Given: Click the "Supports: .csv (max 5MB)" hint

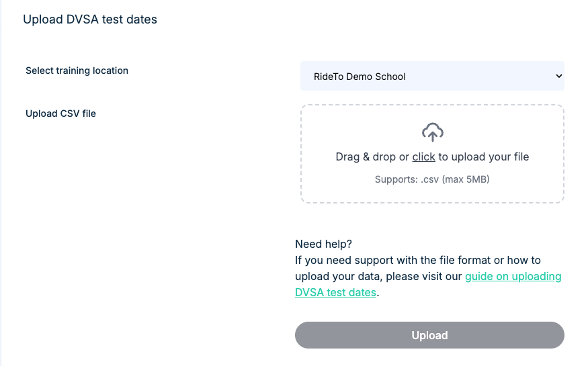Looking at the screenshot, I should (432, 180).
